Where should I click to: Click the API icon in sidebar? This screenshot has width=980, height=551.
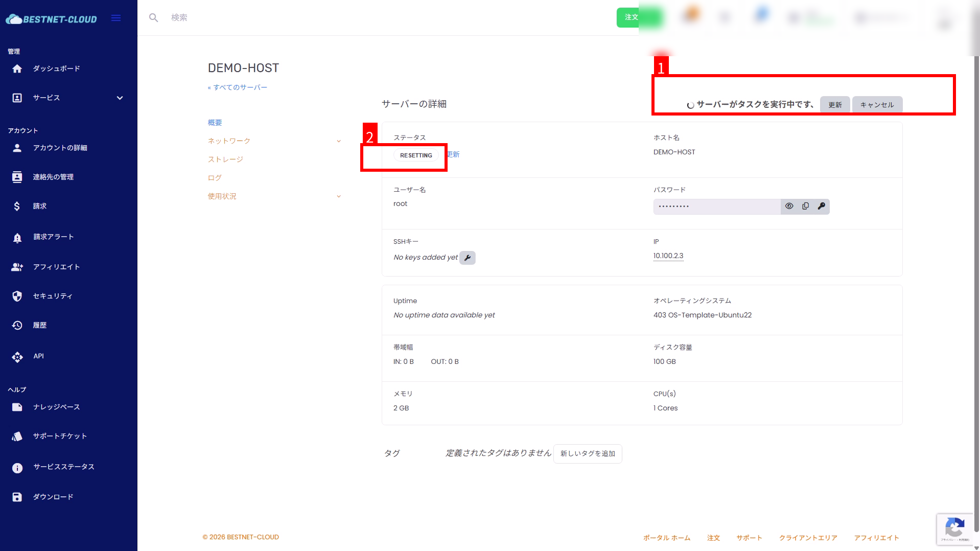17,357
